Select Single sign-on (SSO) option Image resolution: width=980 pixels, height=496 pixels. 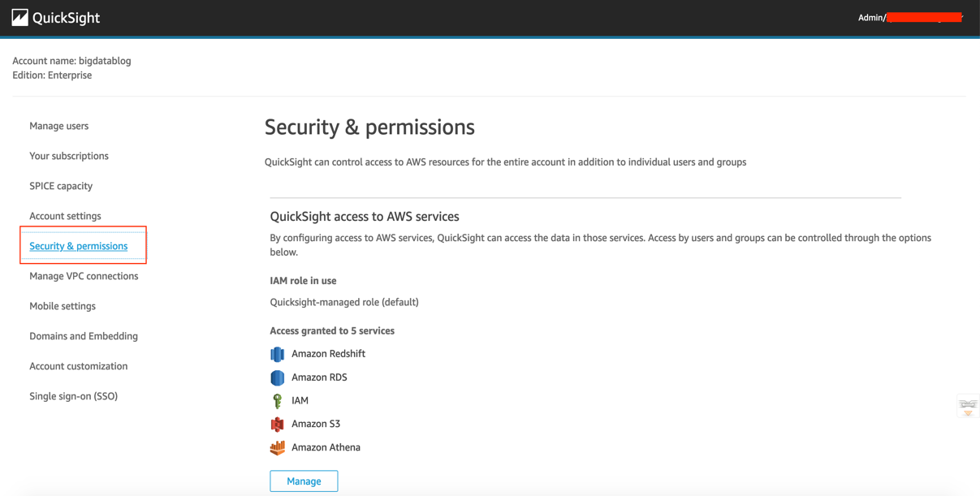(74, 396)
